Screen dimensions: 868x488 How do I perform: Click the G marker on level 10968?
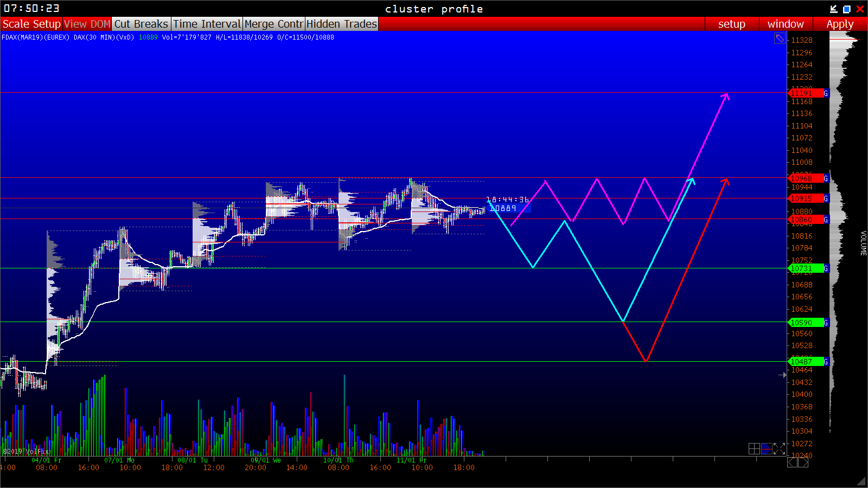826,178
